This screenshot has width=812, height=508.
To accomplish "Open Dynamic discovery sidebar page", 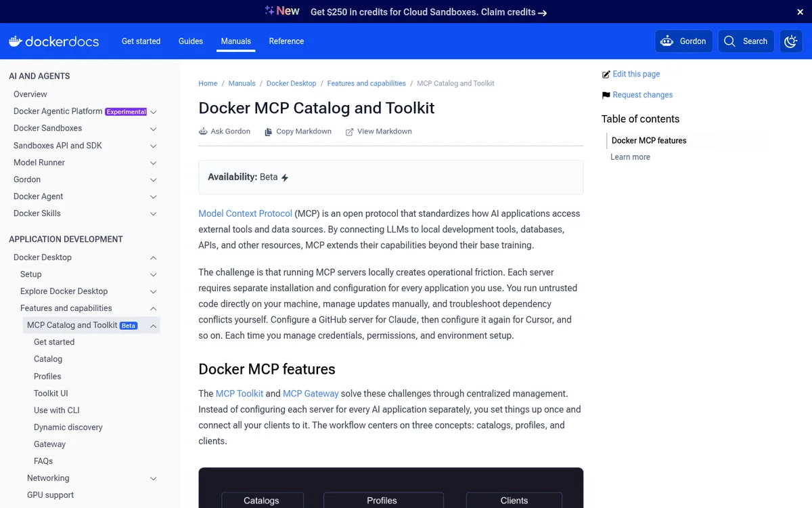I will pyautogui.click(x=68, y=427).
